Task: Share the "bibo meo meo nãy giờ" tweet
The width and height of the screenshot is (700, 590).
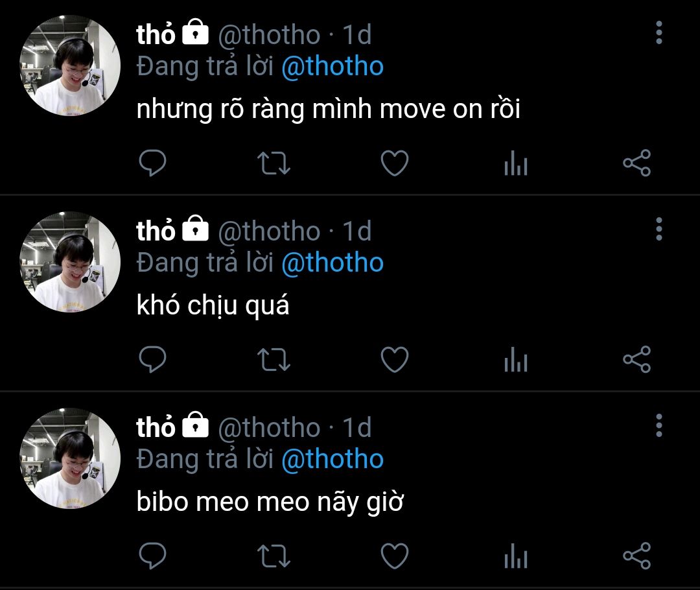Action: pos(637,556)
